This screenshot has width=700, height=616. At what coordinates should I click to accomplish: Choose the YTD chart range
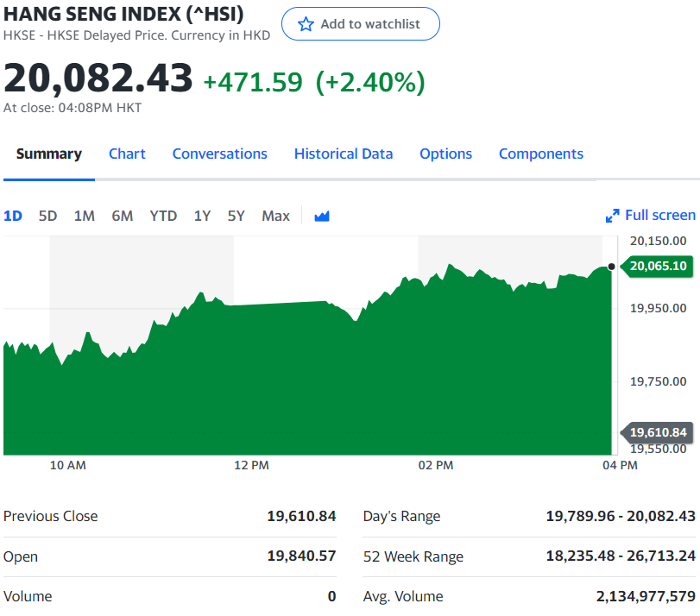[163, 216]
